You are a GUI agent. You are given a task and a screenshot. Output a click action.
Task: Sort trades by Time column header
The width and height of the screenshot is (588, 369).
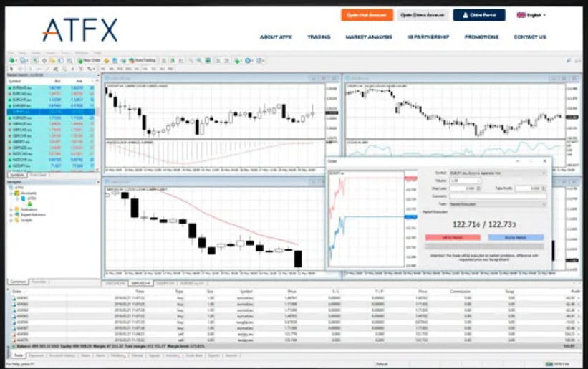tap(140, 292)
